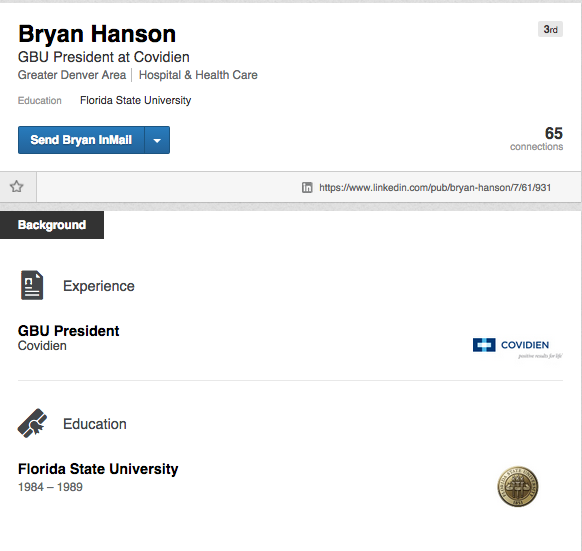582x551 pixels.
Task: Click the Greater Denver Area location
Action: (x=72, y=75)
